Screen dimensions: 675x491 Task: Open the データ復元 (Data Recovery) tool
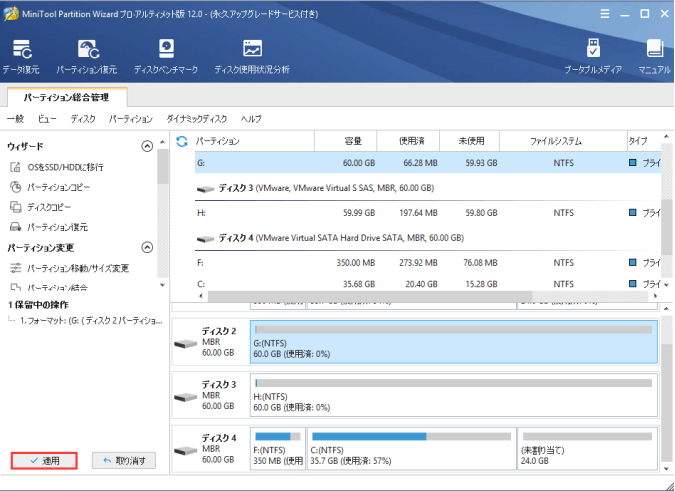pyautogui.click(x=21, y=56)
